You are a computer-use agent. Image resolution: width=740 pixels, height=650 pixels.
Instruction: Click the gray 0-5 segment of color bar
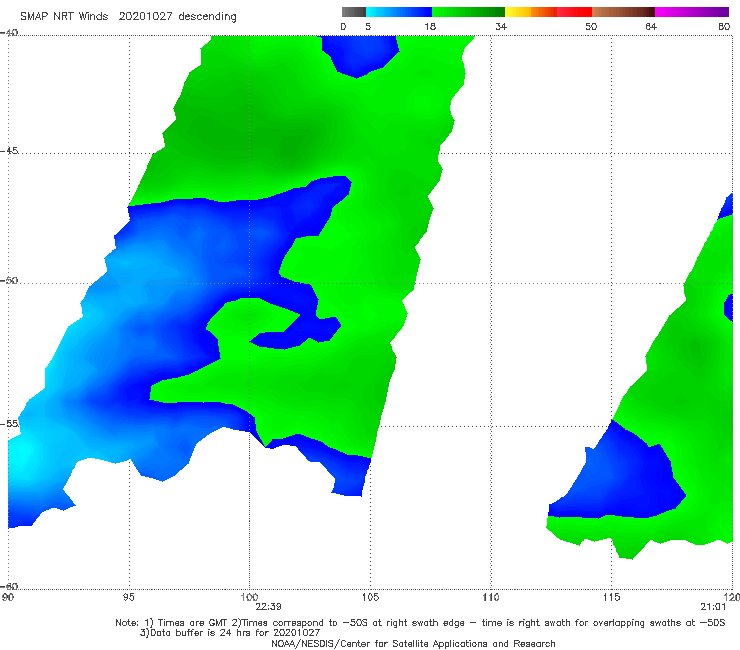[x=354, y=12]
